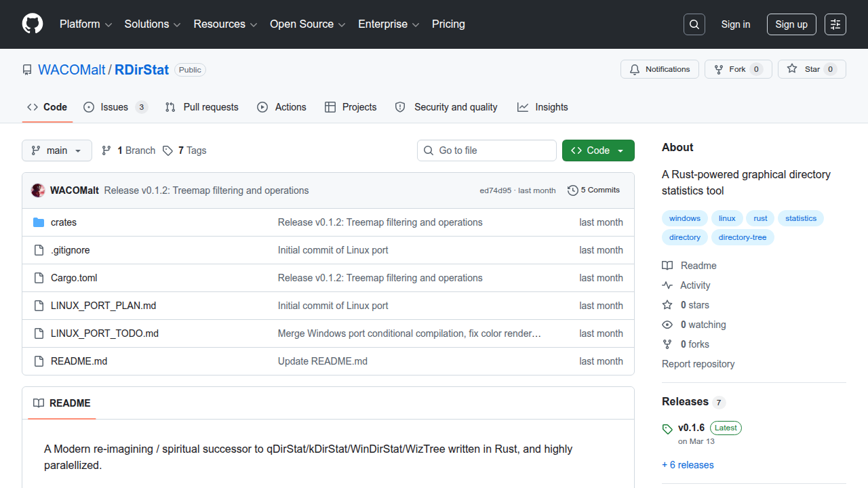Image resolution: width=868 pixels, height=488 pixels.
Task: Open the v0.1.6 release link
Action: tap(691, 428)
